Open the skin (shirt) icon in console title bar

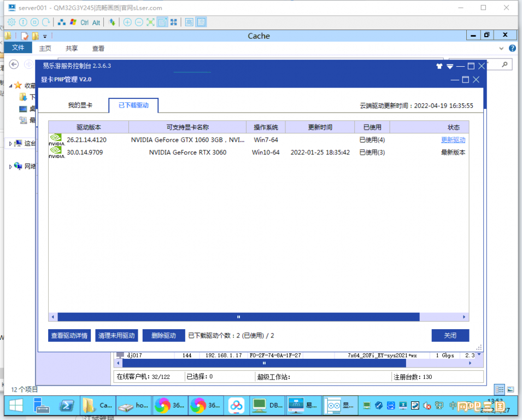tap(439, 66)
